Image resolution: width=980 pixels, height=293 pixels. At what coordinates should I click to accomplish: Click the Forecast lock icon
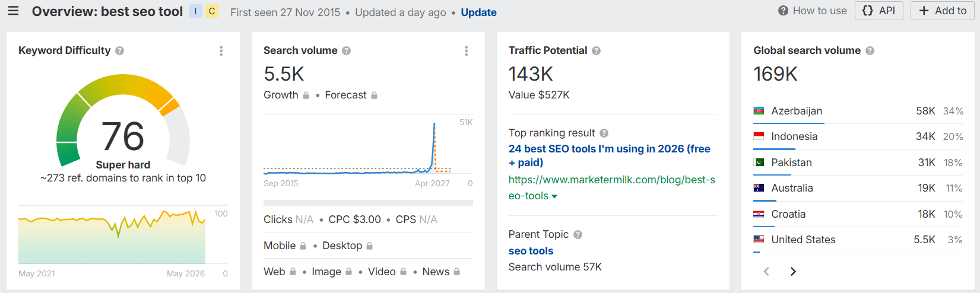(x=374, y=95)
